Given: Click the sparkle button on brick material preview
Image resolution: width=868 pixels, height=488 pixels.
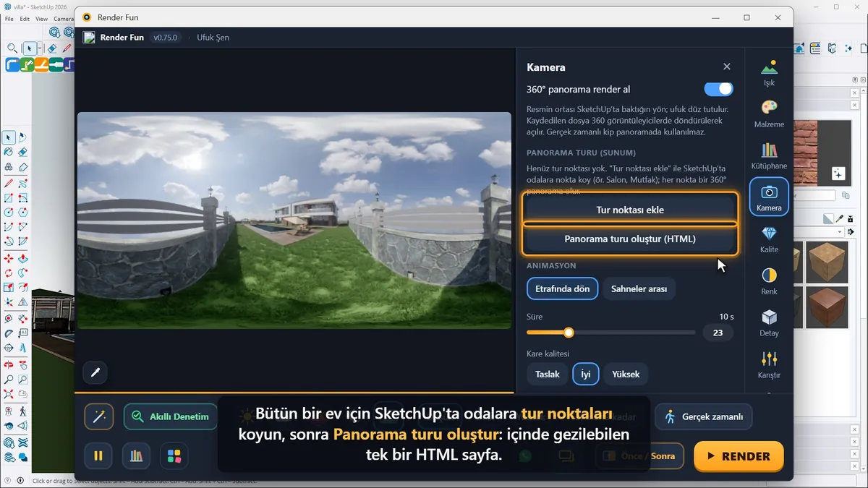Looking at the screenshot, I should point(838,174).
